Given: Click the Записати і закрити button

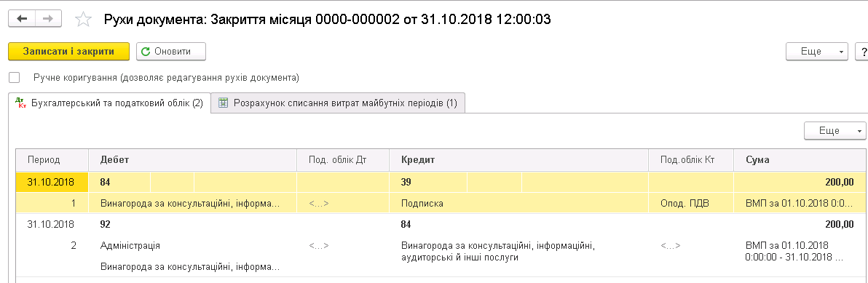Looking at the screenshot, I should coord(68,52).
